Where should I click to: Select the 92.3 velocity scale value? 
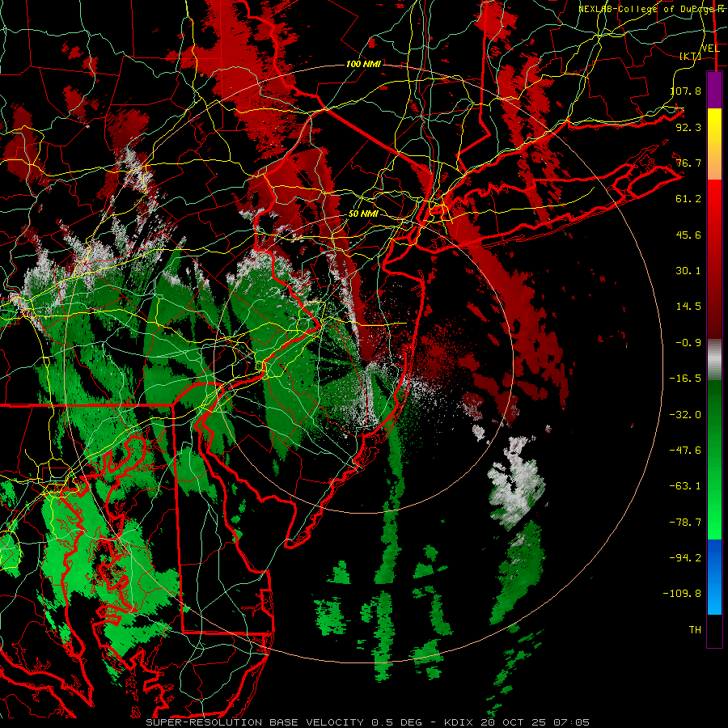click(x=688, y=127)
